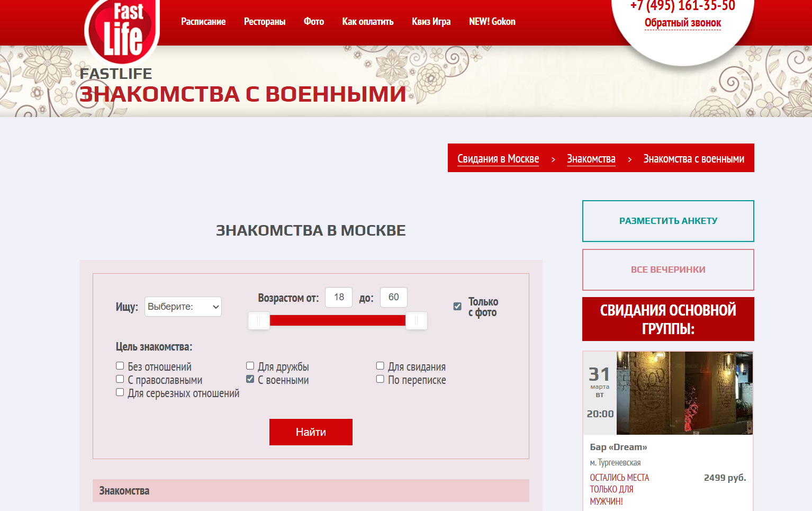Grab the right age slider handle
The image size is (812, 511).
coord(416,320)
